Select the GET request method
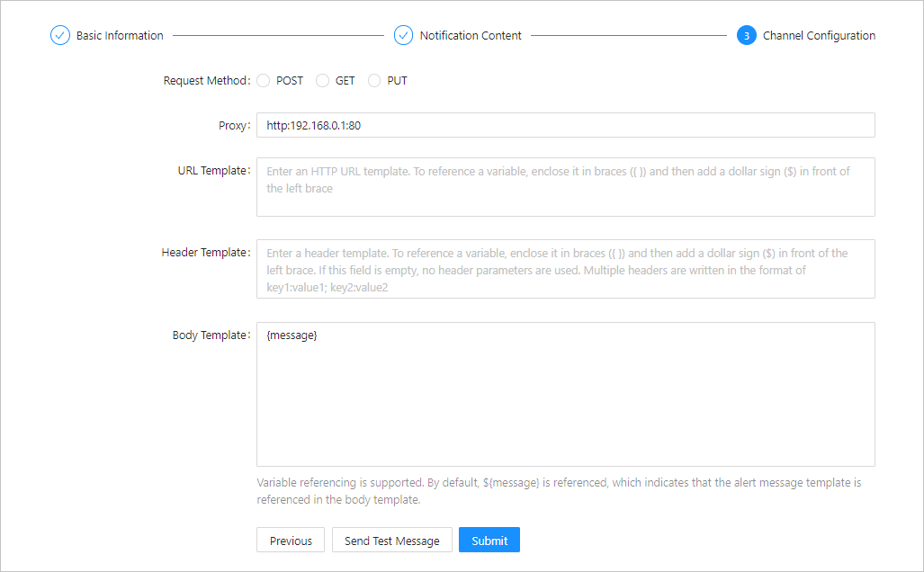 [322, 81]
